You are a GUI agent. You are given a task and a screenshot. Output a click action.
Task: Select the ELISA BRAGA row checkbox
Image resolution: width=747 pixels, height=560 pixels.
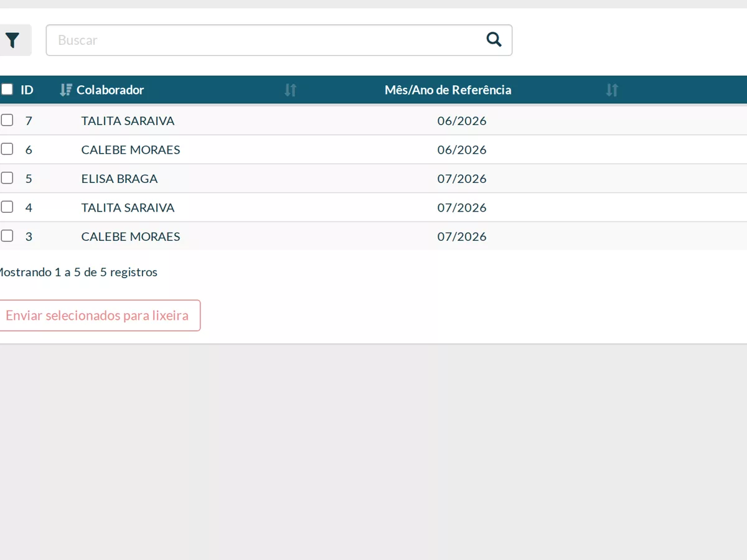tap(7, 178)
